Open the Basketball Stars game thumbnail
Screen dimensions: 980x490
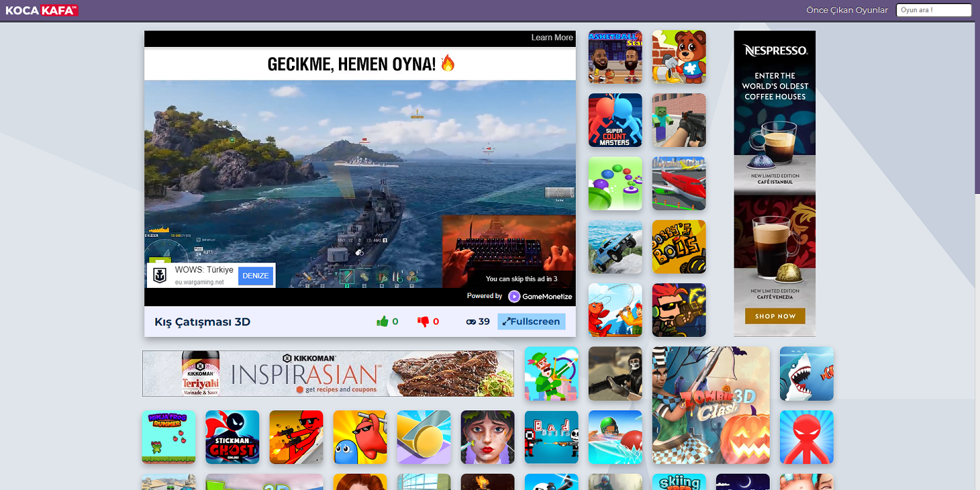coord(615,57)
